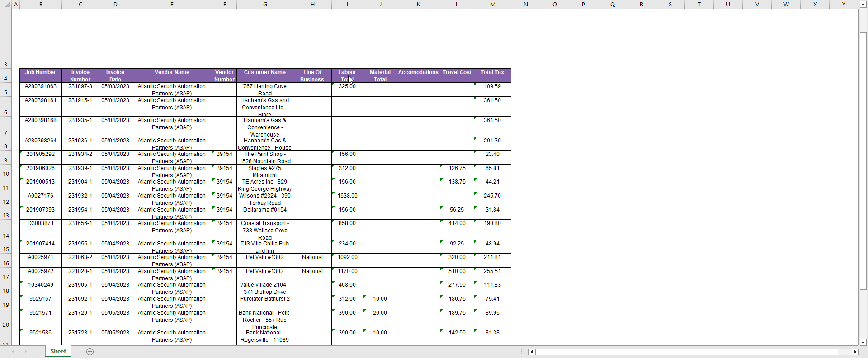Click vertical scrollbar down arrow

pyautogui.click(x=863, y=342)
